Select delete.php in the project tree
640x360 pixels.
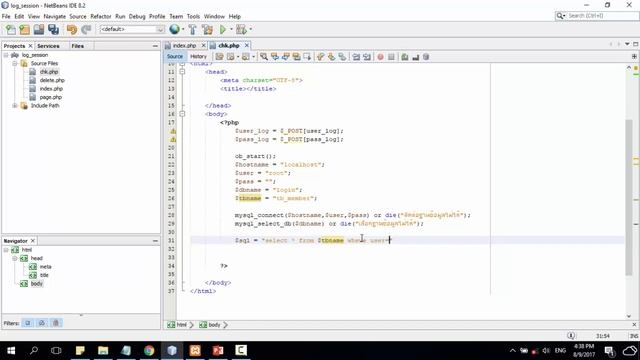point(52,80)
